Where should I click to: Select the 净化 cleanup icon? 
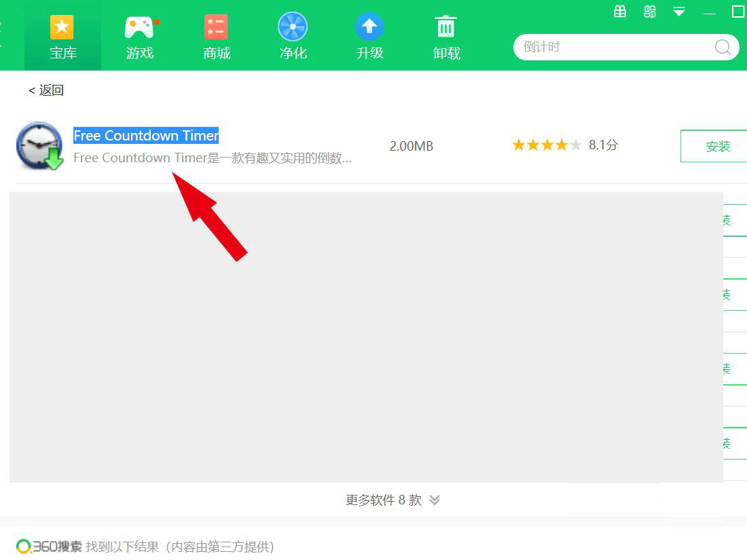(293, 36)
